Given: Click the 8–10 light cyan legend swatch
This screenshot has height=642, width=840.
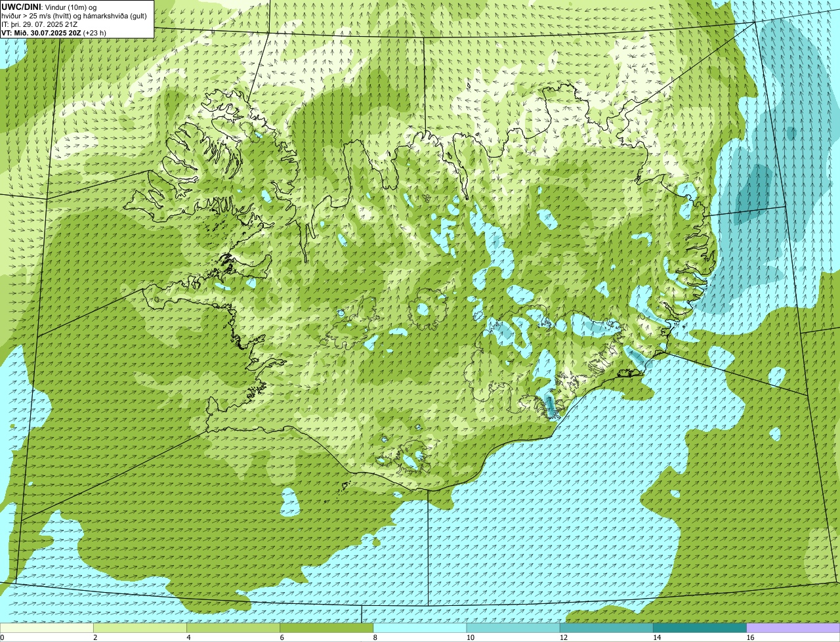Looking at the screenshot, I should point(420,628).
